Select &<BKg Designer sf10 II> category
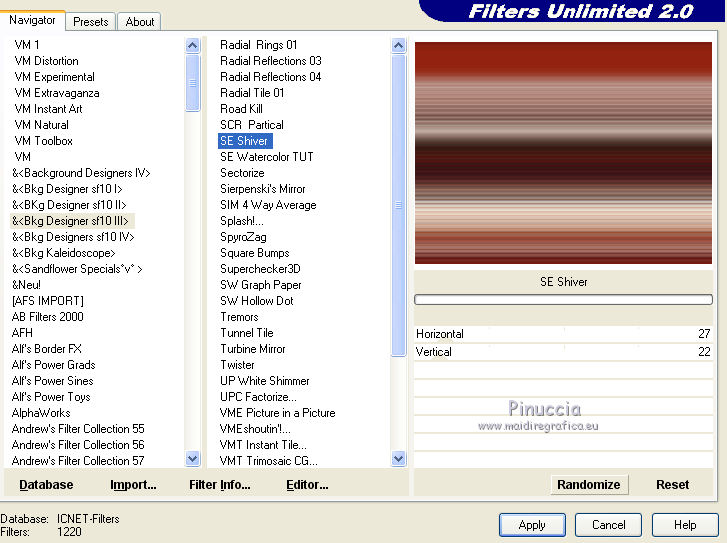 pos(69,205)
